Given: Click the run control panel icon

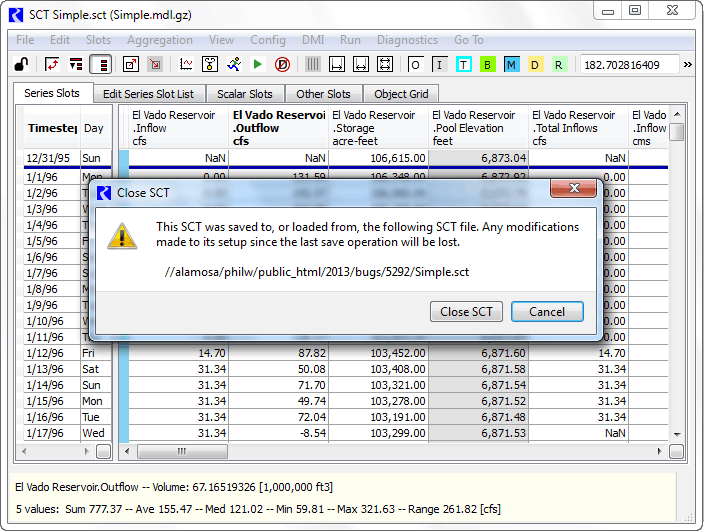Looking at the screenshot, I should click(210, 65).
